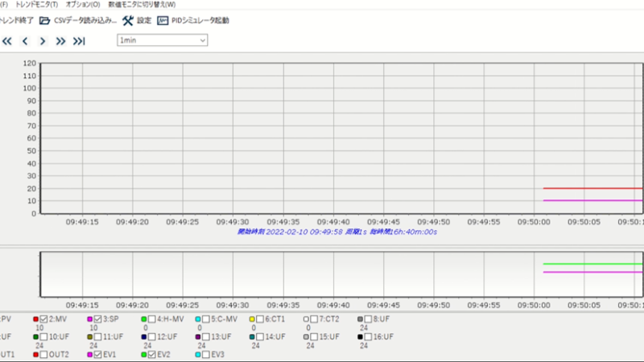Image resolution: width=644 pixels, height=362 pixels.
Task: Step forward with single right arrow
Action: pos(43,41)
